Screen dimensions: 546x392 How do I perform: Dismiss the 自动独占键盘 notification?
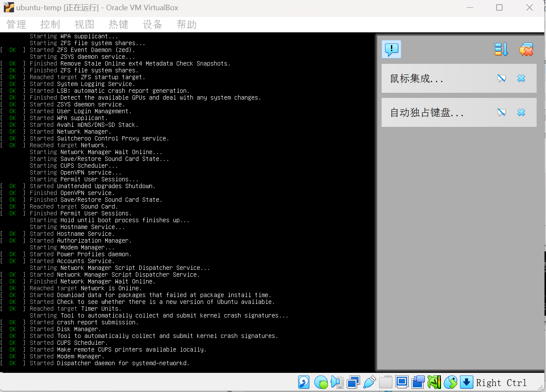tap(521, 112)
